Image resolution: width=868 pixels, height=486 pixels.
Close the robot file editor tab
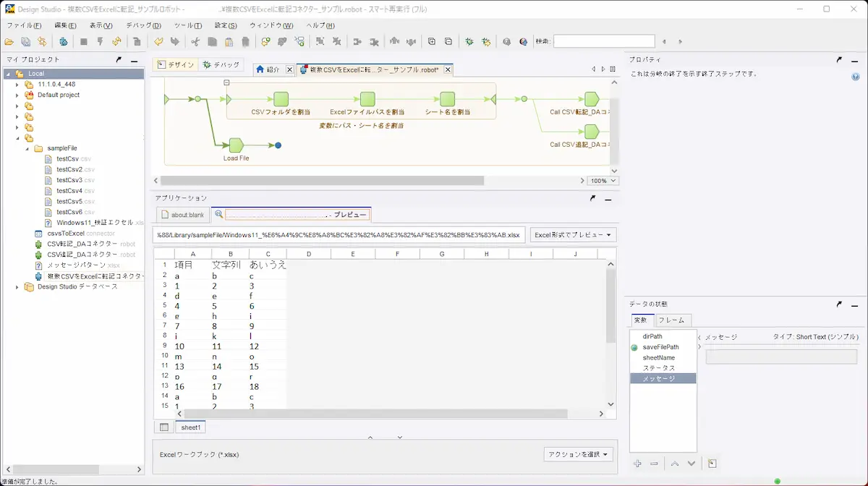pyautogui.click(x=448, y=69)
